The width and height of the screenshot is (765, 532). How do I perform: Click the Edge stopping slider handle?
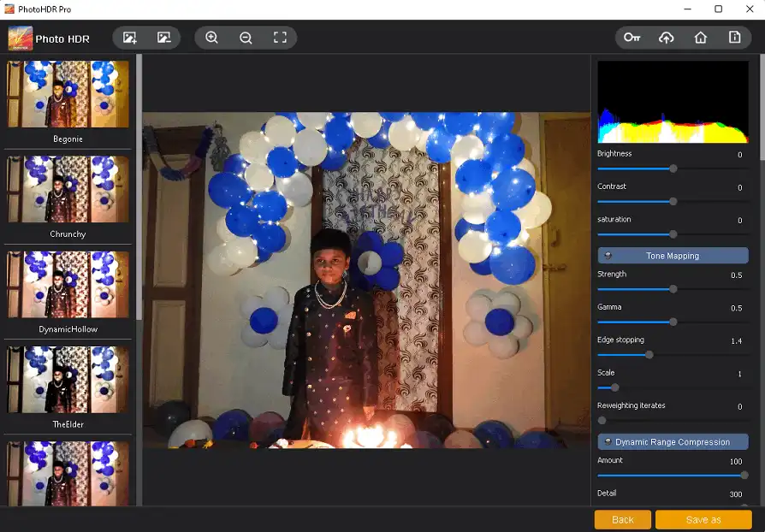pos(649,354)
